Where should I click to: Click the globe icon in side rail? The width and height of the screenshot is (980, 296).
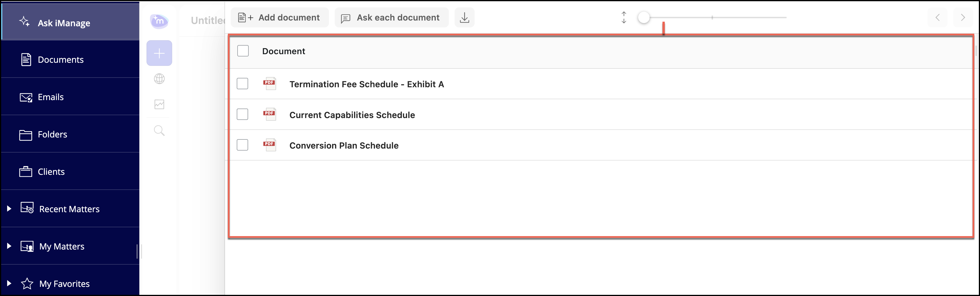[159, 79]
